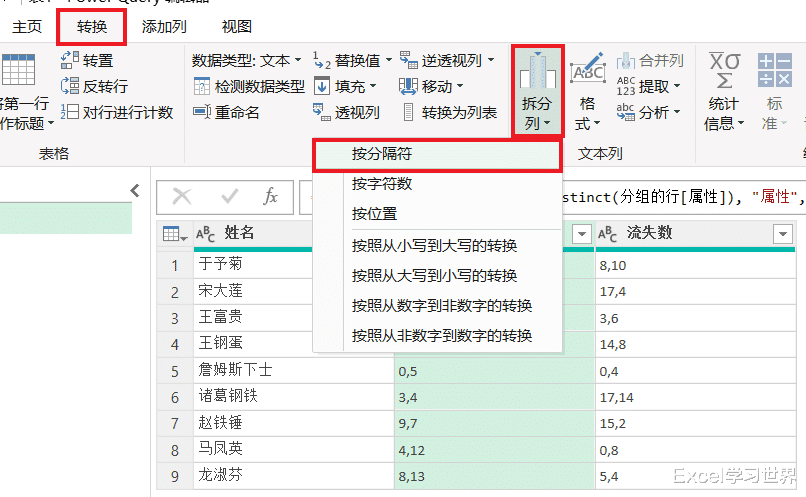Select the cell 王富贵
Screen dimensions: 806x497
click(x=253, y=317)
